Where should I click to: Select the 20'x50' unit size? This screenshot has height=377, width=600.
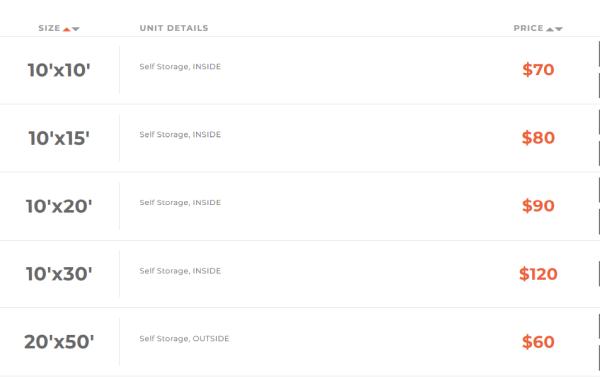(59, 342)
